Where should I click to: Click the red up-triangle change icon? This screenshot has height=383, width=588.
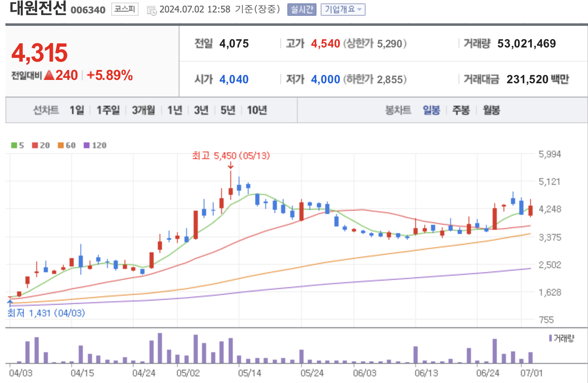(49, 75)
